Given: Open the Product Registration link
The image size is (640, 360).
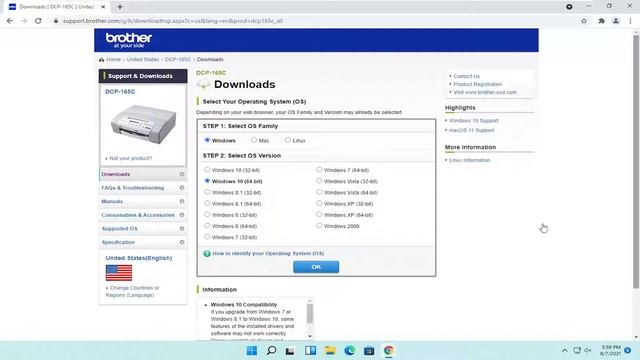Looking at the screenshot, I should (478, 84).
